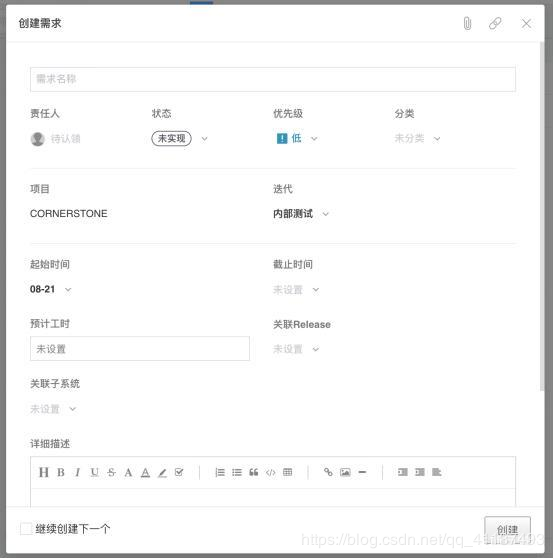
Task: Check 继续创建下一个 checkbox
Action: point(26,528)
